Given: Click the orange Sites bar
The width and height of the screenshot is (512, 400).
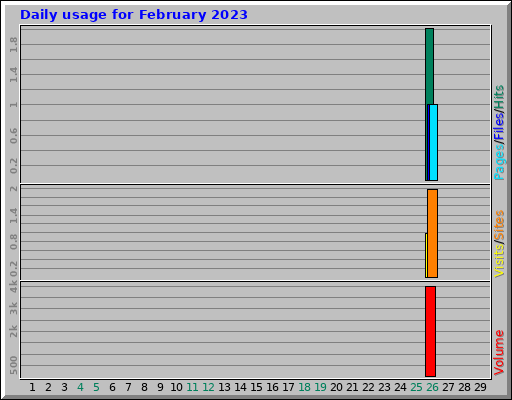Looking at the screenshot, I should pyautogui.click(x=433, y=233).
